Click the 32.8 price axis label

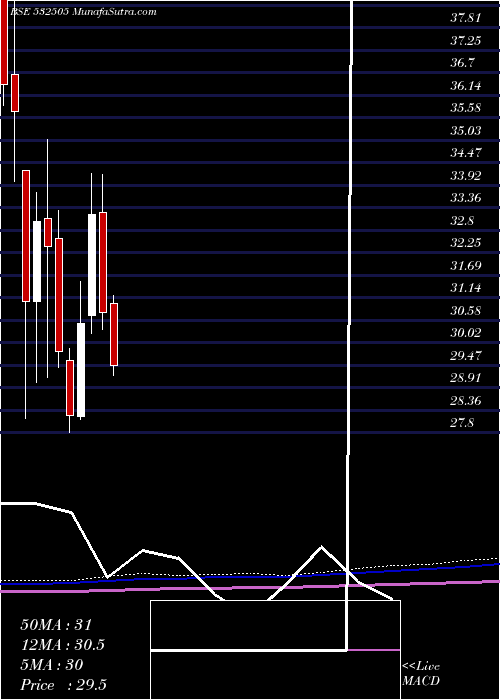coord(462,221)
